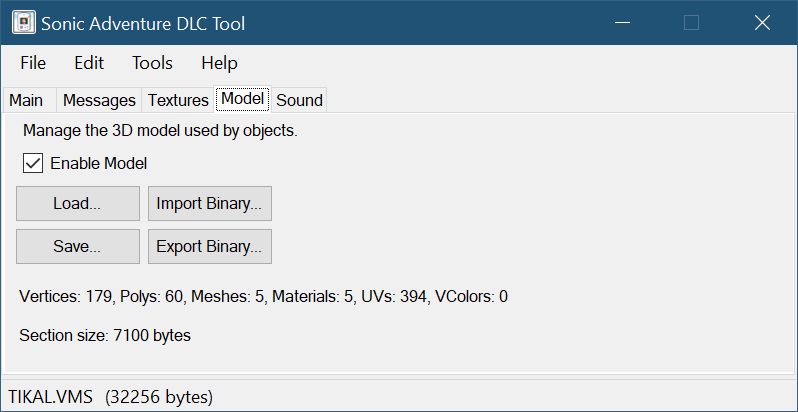Select the Model tab
This screenshot has width=798, height=412.
(x=242, y=99)
